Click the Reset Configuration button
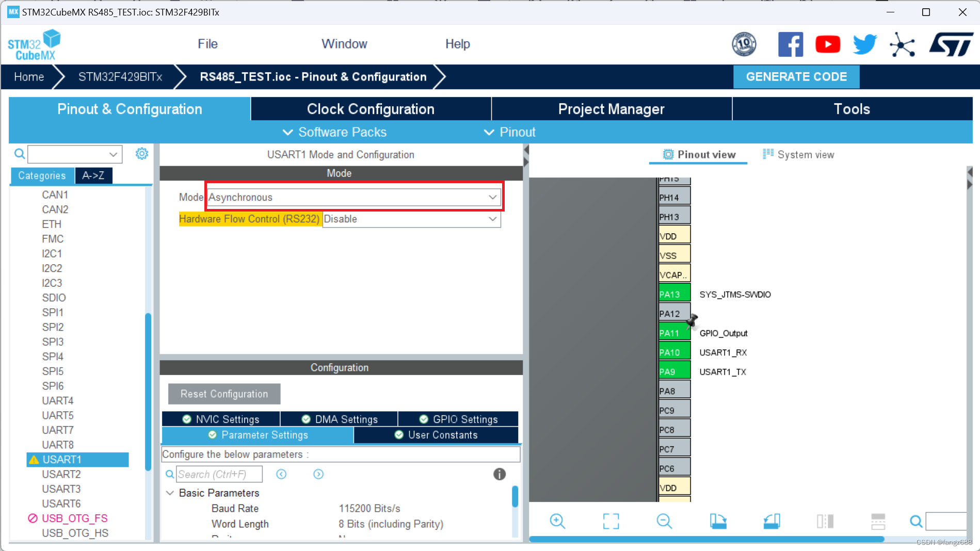 (x=224, y=394)
